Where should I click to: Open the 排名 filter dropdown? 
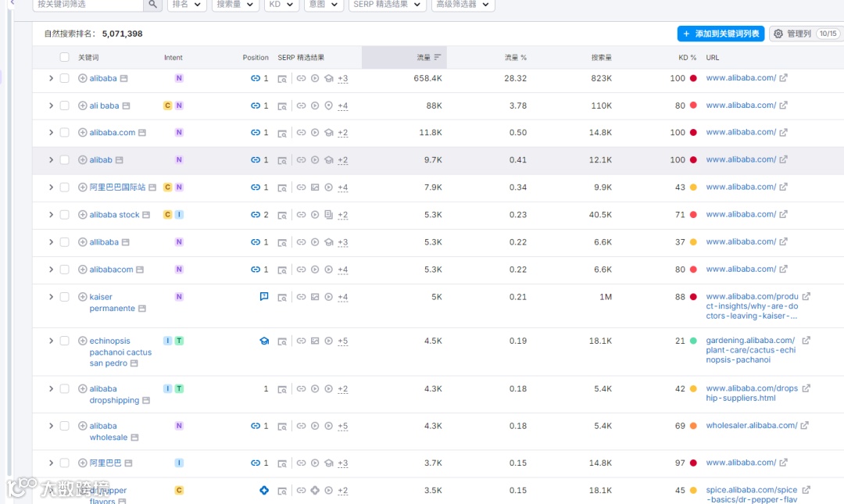[187, 5]
